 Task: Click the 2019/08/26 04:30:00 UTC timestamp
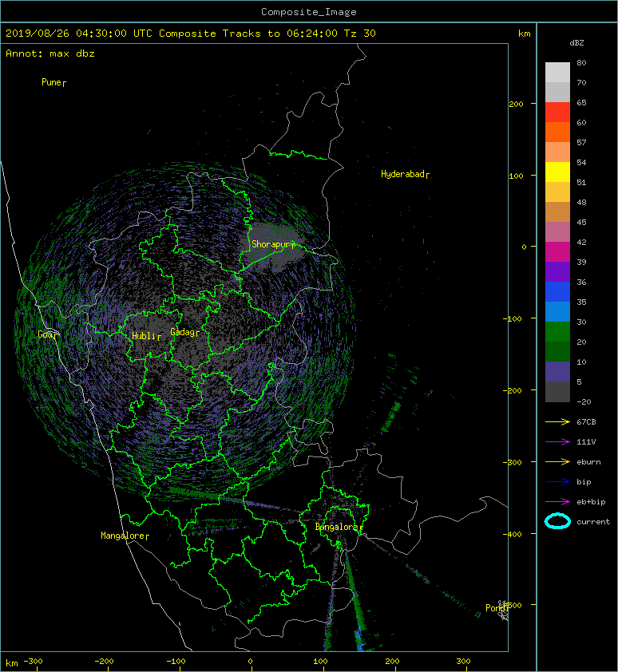[x=79, y=34]
